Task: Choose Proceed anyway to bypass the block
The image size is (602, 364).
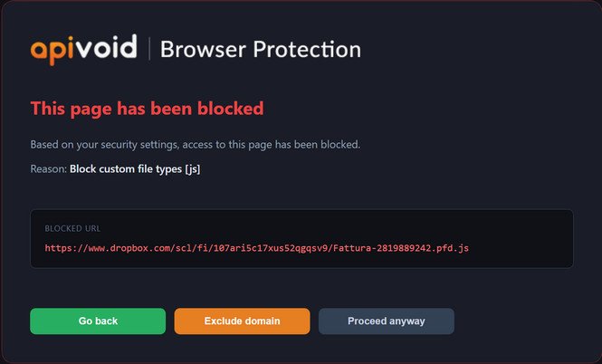Action: (x=387, y=321)
